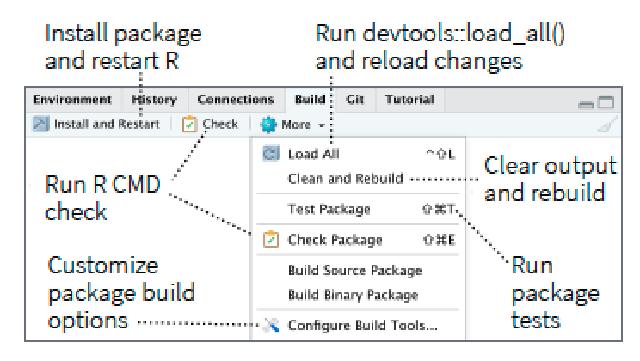Click the Load All icon in menu
The image size is (640, 361).
(271, 154)
